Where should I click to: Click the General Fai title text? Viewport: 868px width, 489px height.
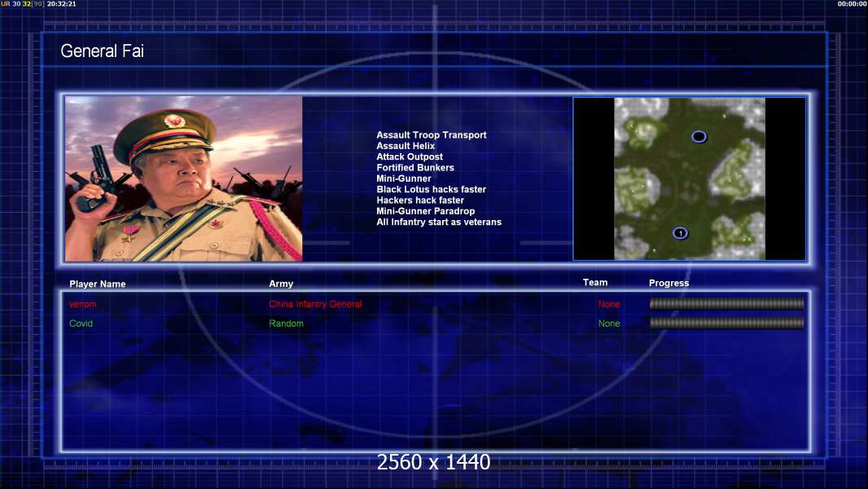coord(103,51)
